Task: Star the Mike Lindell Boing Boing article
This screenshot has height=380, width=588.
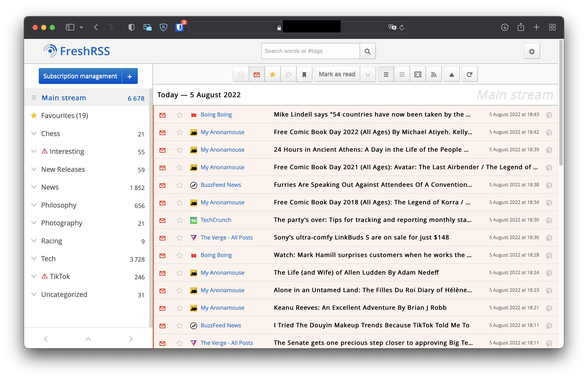Action: 179,115
